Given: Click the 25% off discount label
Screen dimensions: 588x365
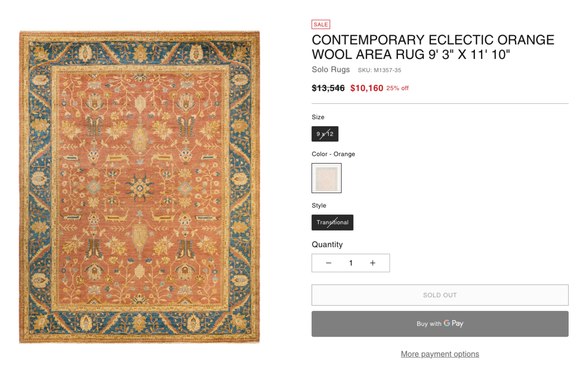Looking at the screenshot, I should (397, 88).
